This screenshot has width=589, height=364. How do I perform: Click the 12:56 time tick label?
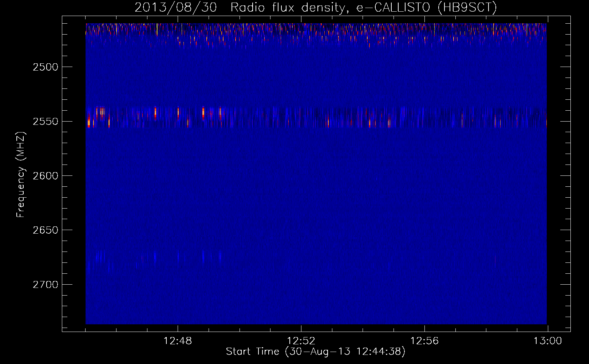point(424,341)
